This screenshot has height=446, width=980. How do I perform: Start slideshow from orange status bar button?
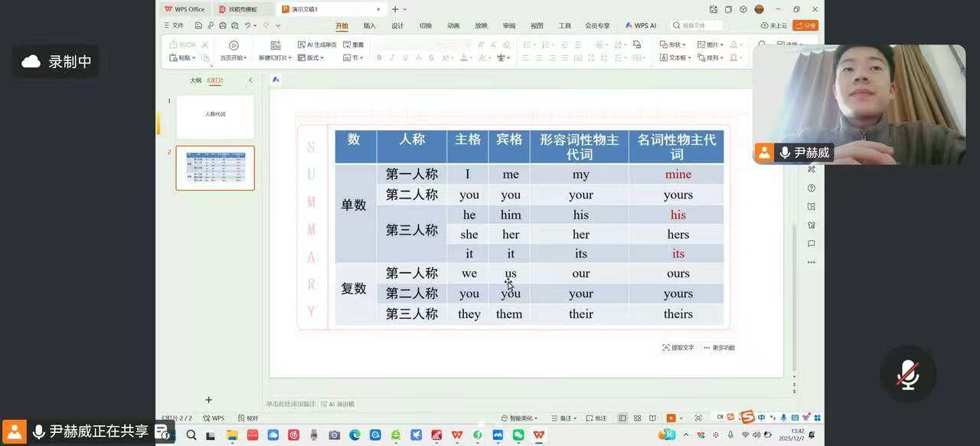coord(671,418)
